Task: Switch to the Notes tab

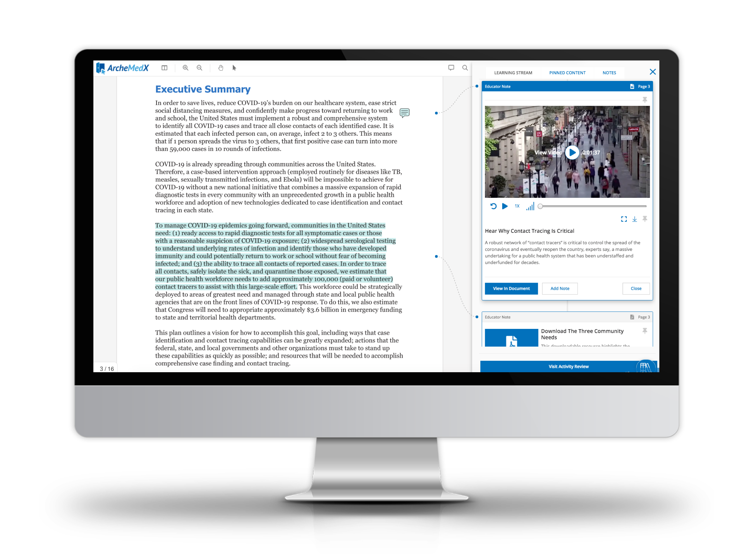Action: click(609, 73)
